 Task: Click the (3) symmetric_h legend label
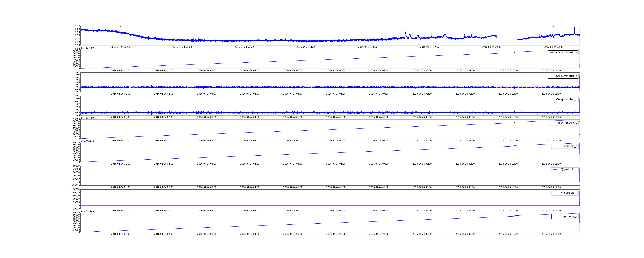point(566,99)
